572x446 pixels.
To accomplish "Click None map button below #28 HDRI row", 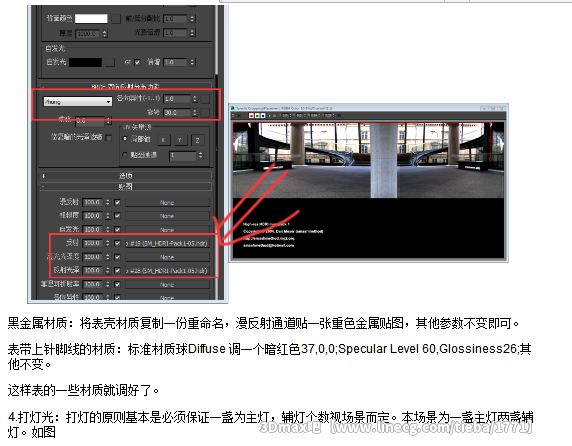I will pyautogui.click(x=167, y=284).
